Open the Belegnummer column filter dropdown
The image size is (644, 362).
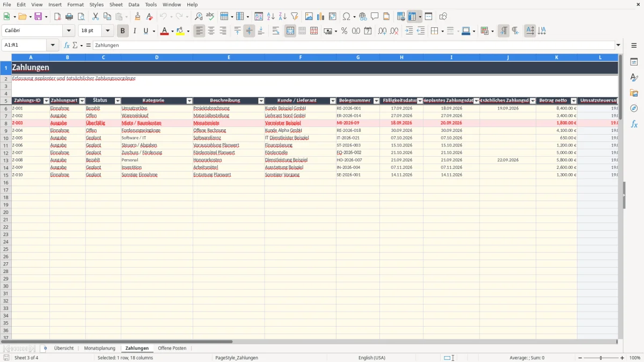(376, 101)
